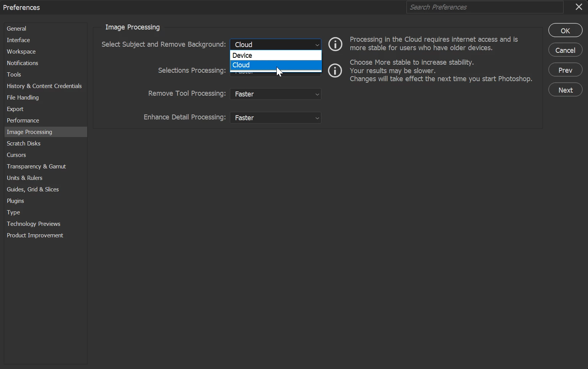This screenshot has width=588, height=369.
Task: Open Plugins preferences category
Action: 45,201
